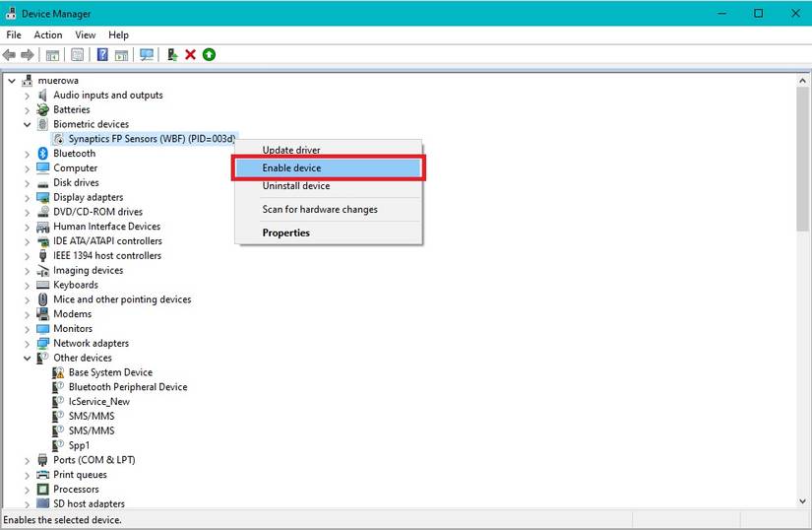Select IEEE 1394 host controllers label
Image resolution: width=812 pixels, height=530 pixels.
[x=107, y=255]
